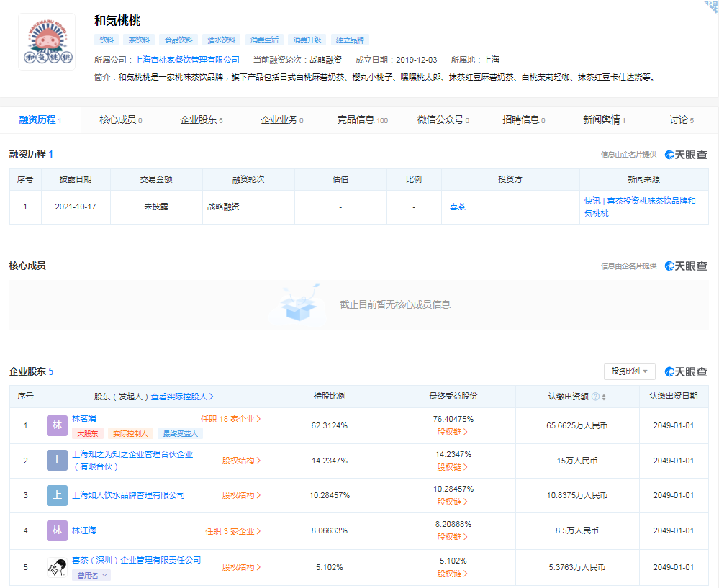This screenshot has width=719, height=588.
Task: Click the 10.8375万人民币 capital value
Action: (576, 495)
